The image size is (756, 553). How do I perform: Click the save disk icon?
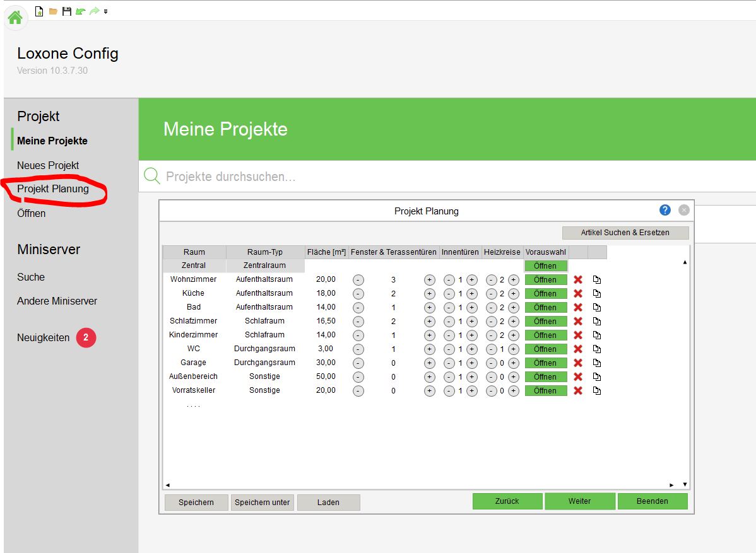(x=67, y=11)
